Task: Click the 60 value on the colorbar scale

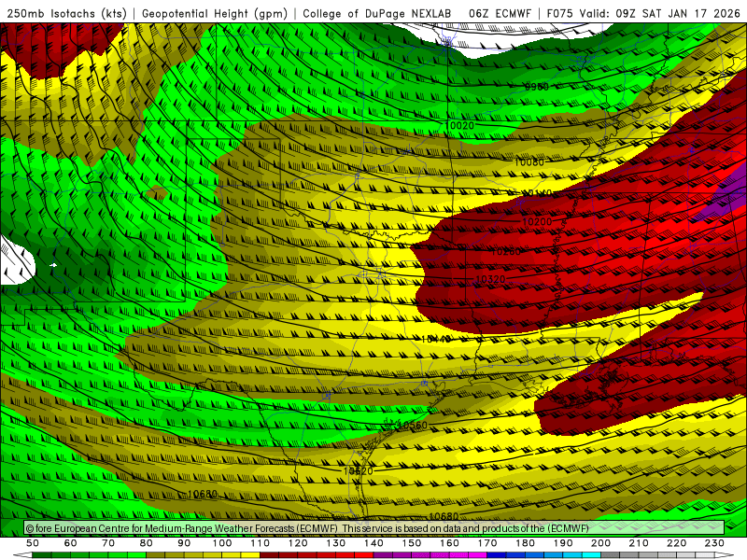Action: click(71, 543)
